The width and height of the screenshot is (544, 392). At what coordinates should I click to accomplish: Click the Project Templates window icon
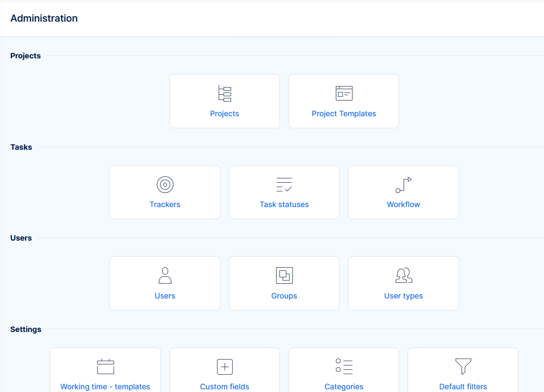(x=344, y=94)
